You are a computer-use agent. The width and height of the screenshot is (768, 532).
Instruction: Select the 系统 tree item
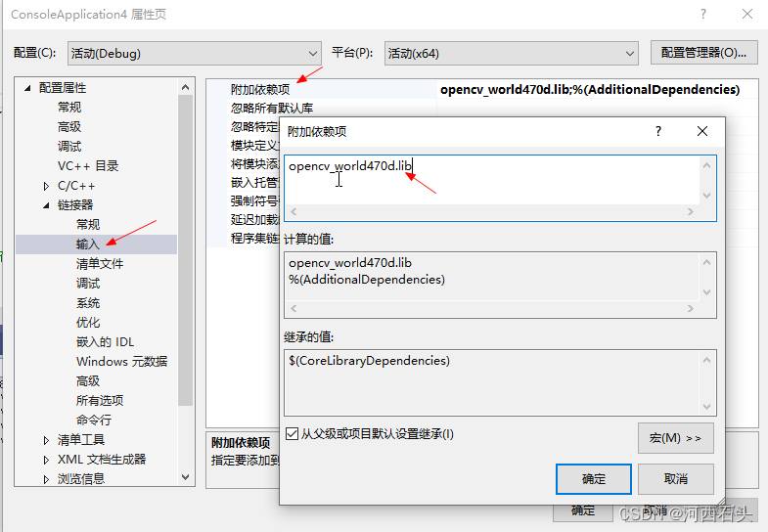[x=88, y=303]
